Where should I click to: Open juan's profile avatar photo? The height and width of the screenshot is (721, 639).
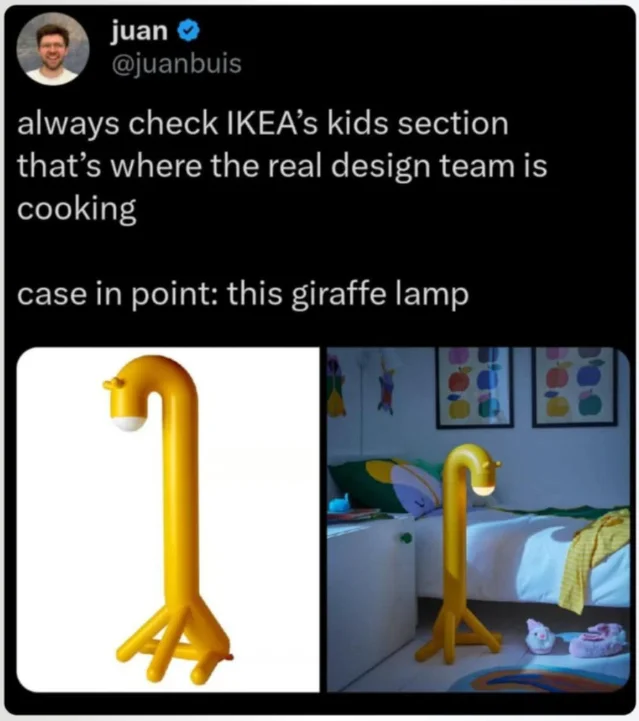click(53, 49)
